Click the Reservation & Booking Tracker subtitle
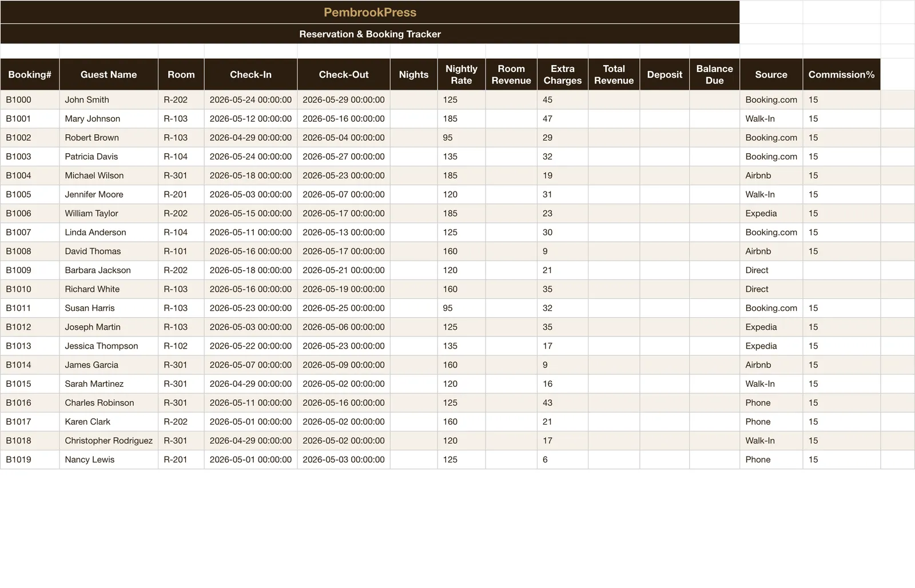This screenshot has height=588, width=915. point(370,34)
